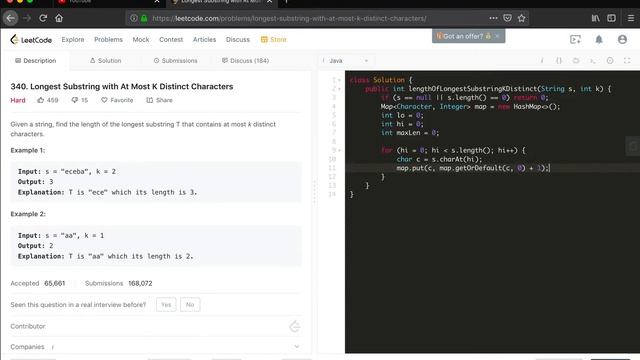This screenshot has height=360, width=640.
Task: Open Firefox hamburger menu
Action: click(x=631, y=18)
